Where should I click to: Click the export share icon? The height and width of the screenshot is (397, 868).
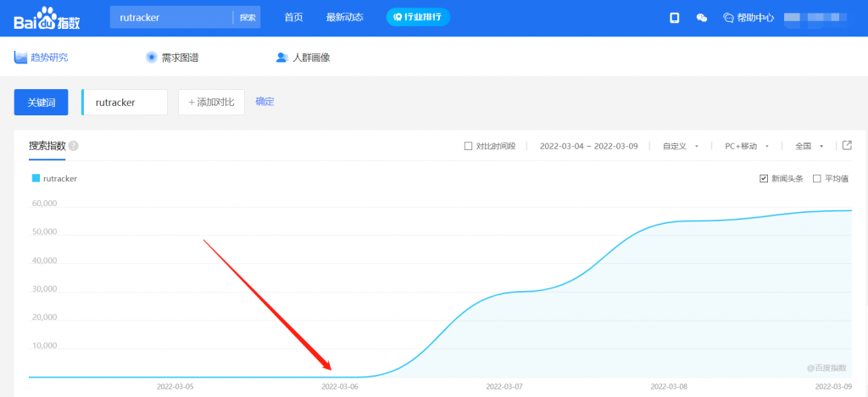pyautogui.click(x=847, y=145)
